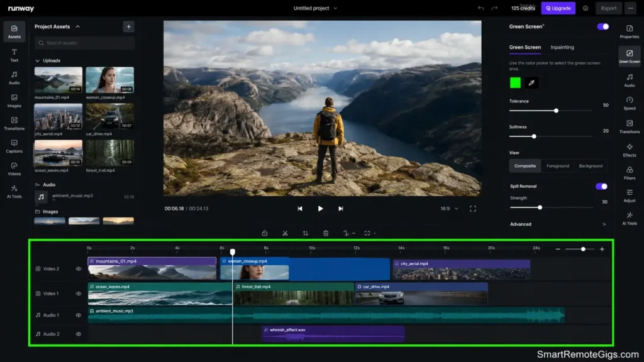Open Transitions in left sidebar
The image size is (644, 362).
(14, 123)
